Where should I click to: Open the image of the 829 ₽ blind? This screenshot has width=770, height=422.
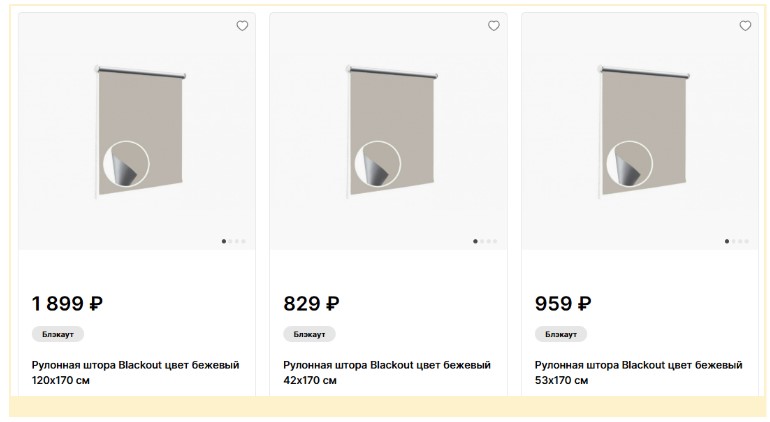[x=388, y=133]
